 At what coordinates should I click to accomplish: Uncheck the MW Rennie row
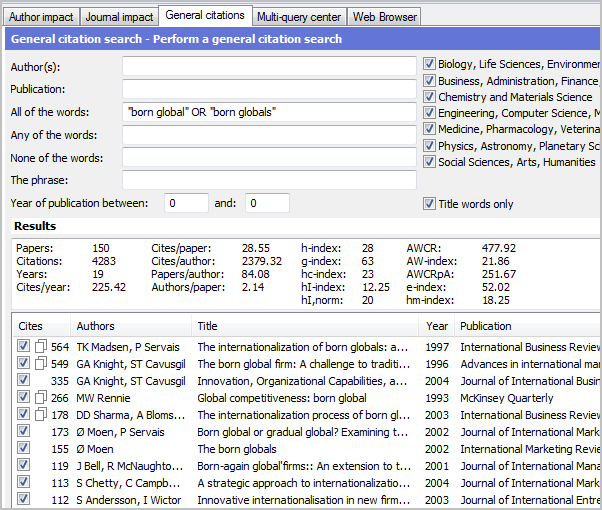(x=23, y=397)
